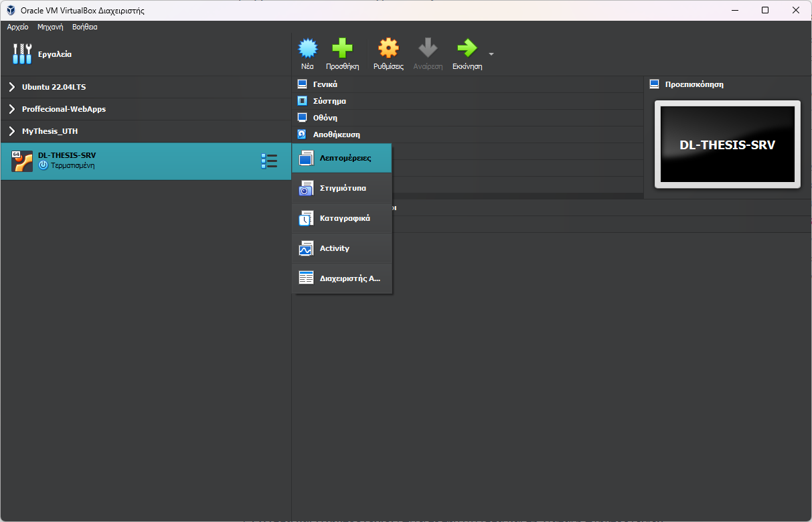Click the DL-THESIS-SRV OS icon
Image resolution: width=812 pixels, height=522 pixels.
22,161
